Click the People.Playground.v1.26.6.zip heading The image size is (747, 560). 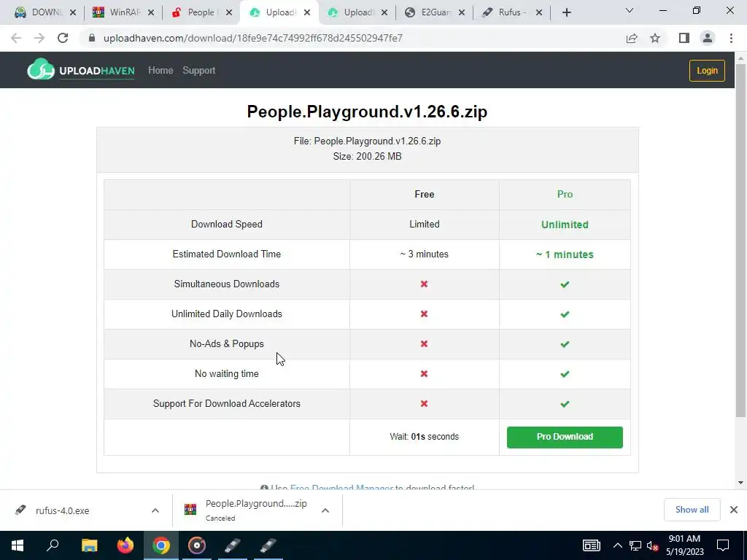(x=367, y=112)
